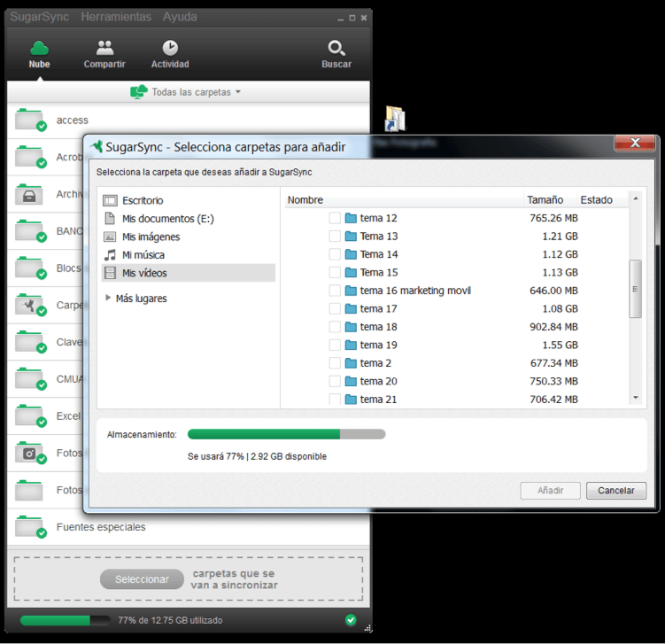The image size is (665, 644).
Task: Click the Clave folder icon
Action: click(x=30, y=342)
